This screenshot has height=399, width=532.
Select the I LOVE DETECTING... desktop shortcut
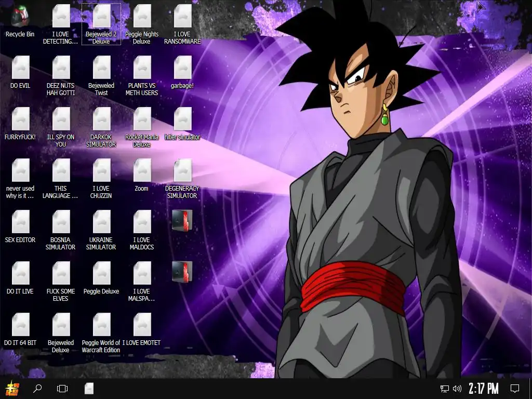coord(61,24)
